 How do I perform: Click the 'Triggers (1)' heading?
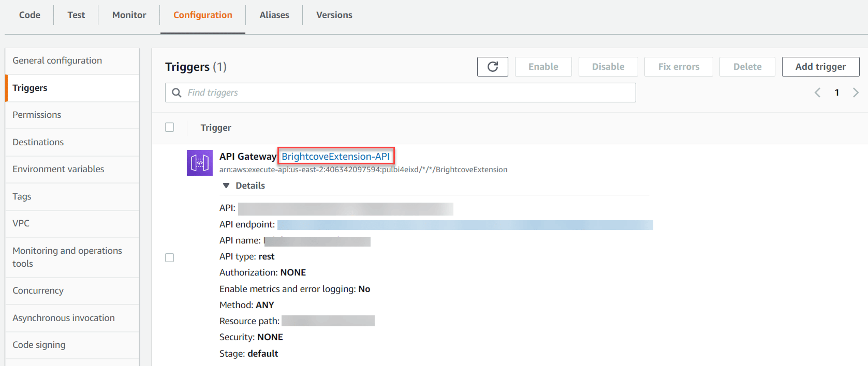tap(196, 67)
